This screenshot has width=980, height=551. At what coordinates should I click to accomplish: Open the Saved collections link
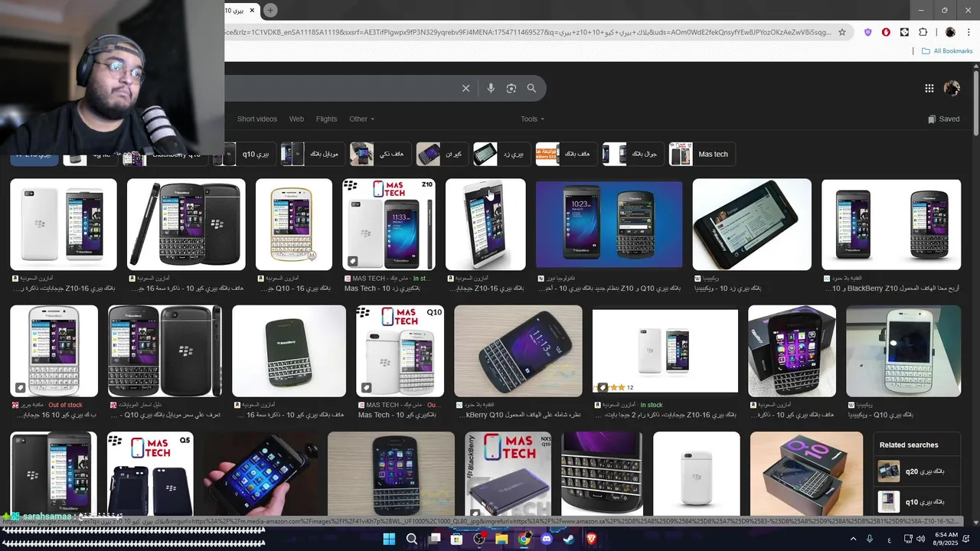tap(943, 119)
